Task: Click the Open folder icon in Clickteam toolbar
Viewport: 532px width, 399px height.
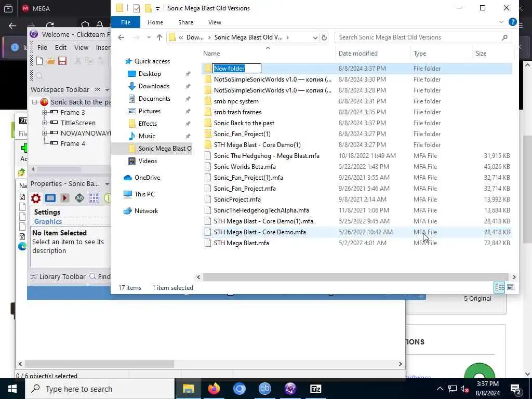Action: (x=50, y=61)
